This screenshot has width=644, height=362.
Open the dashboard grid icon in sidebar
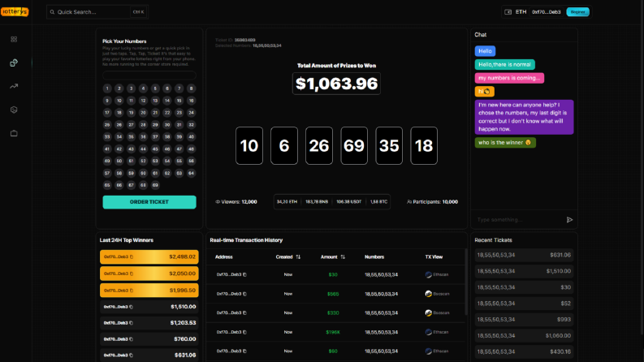click(14, 40)
